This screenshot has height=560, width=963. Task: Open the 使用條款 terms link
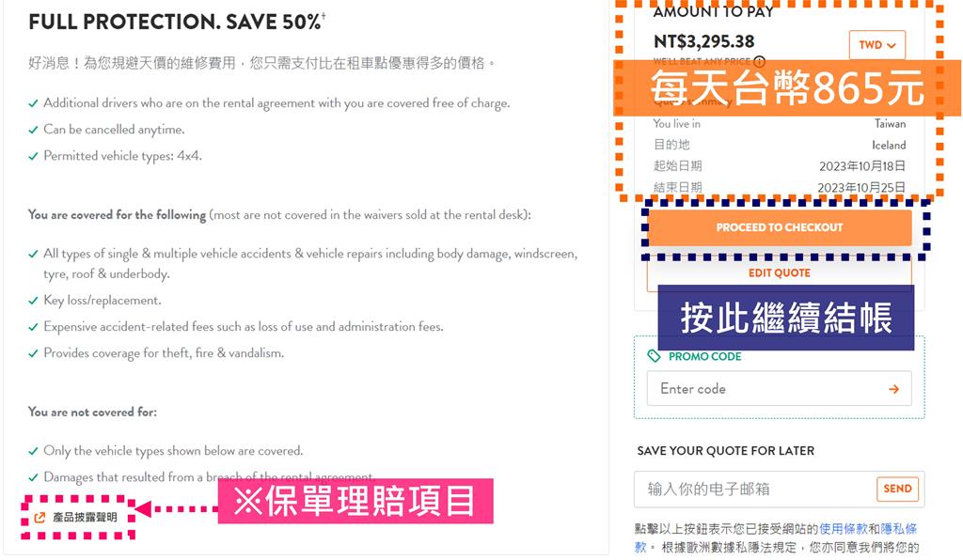[844, 529]
